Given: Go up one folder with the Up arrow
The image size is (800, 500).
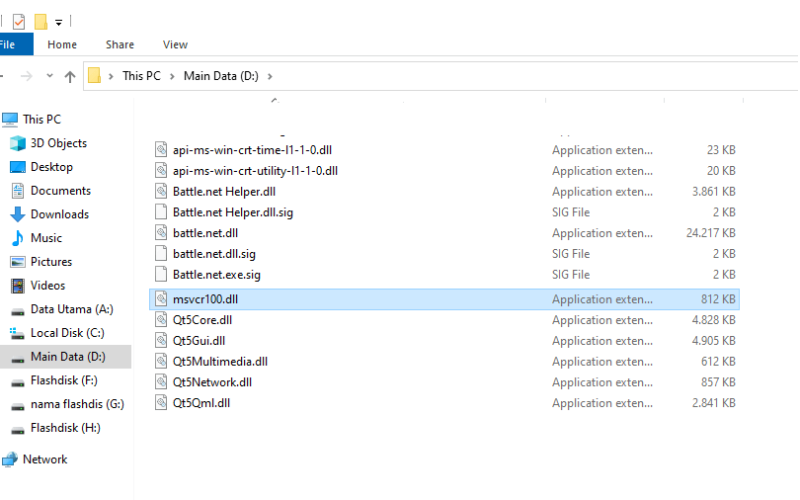Looking at the screenshot, I should point(70,77).
